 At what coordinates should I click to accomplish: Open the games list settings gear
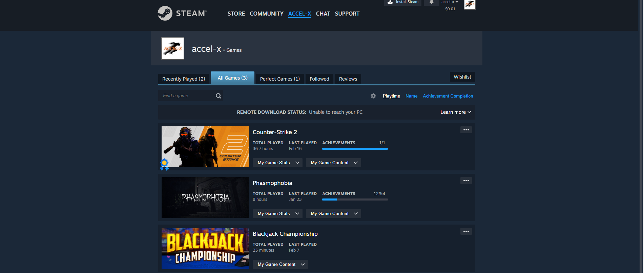[373, 96]
